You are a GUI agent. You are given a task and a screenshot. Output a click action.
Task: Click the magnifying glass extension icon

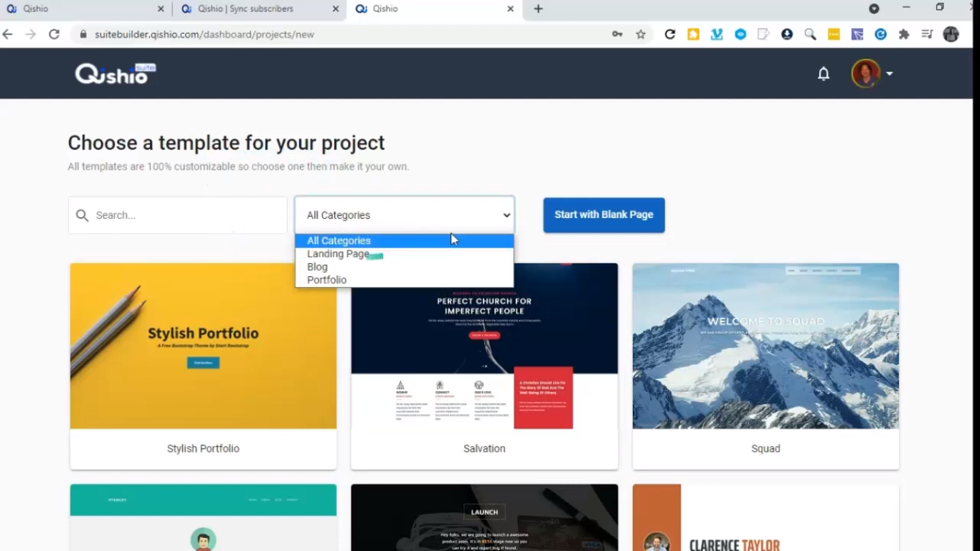point(810,34)
